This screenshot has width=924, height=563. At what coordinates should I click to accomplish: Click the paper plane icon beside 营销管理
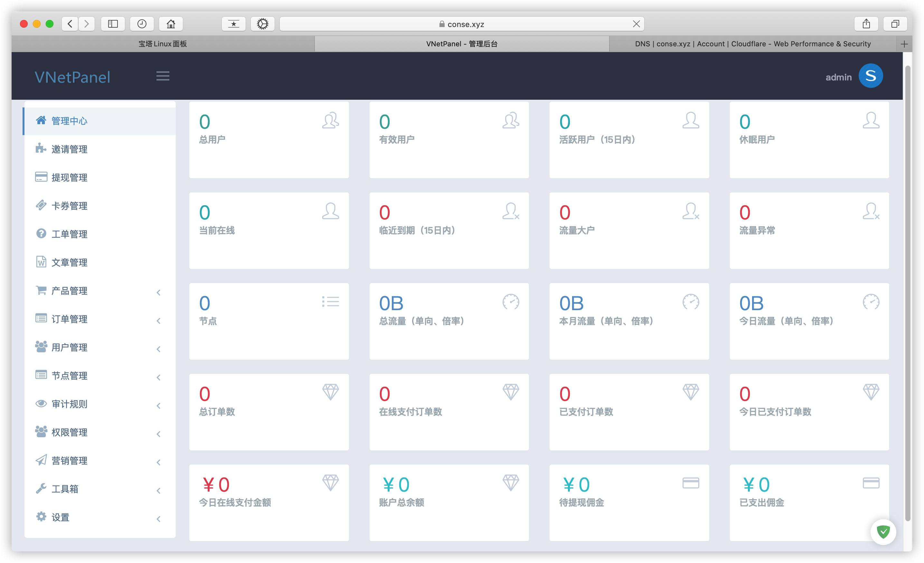(x=41, y=460)
